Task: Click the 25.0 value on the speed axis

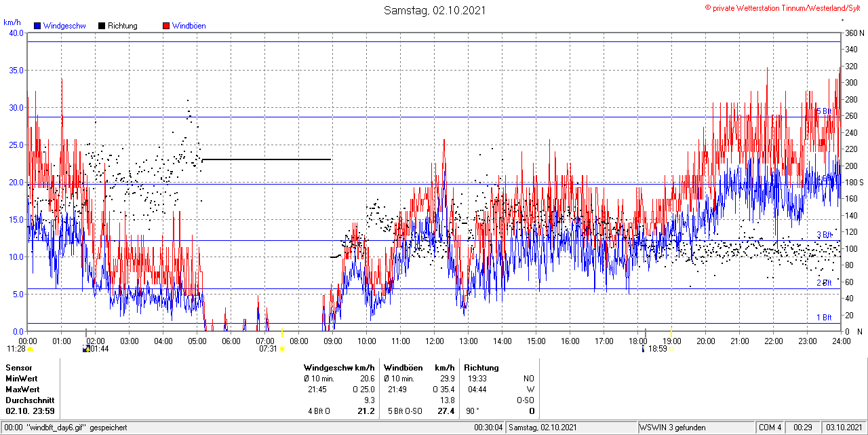Action: (x=16, y=145)
